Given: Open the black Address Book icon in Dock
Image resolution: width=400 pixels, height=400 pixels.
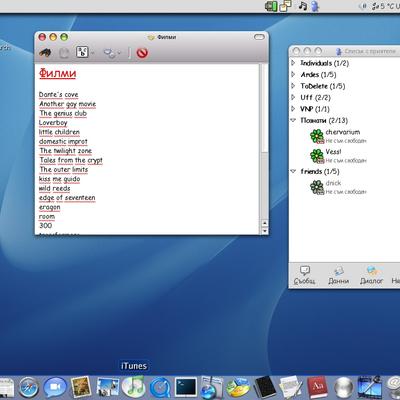Looking at the screenshot, I should (x=265, y=388).
